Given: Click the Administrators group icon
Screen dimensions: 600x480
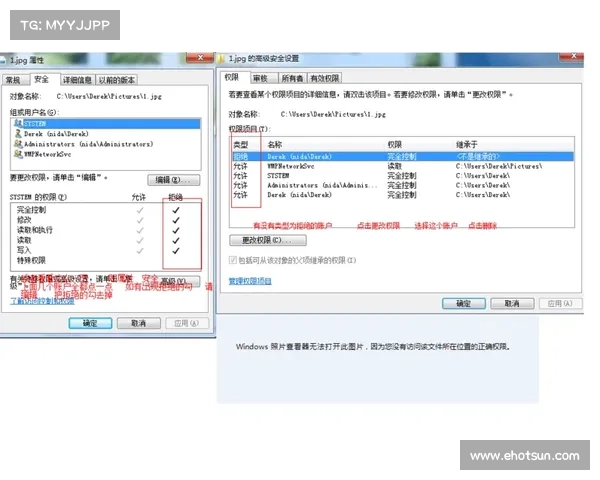Looking at the screenshot, I should (x=18, y=144).
